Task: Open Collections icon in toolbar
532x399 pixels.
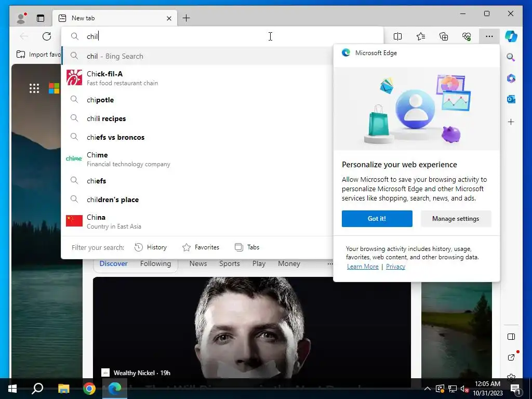Action: point(444,36)
